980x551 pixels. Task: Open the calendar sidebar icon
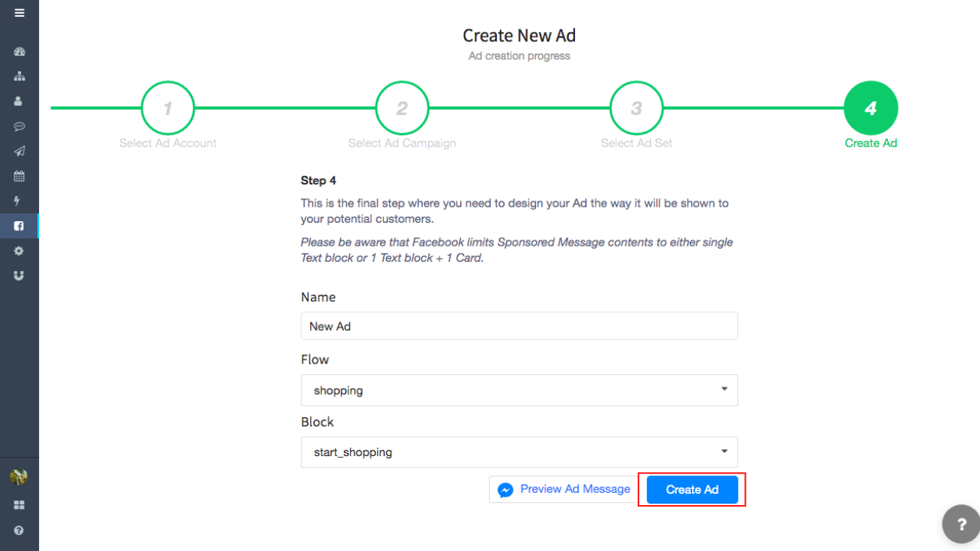click(19, 176)
